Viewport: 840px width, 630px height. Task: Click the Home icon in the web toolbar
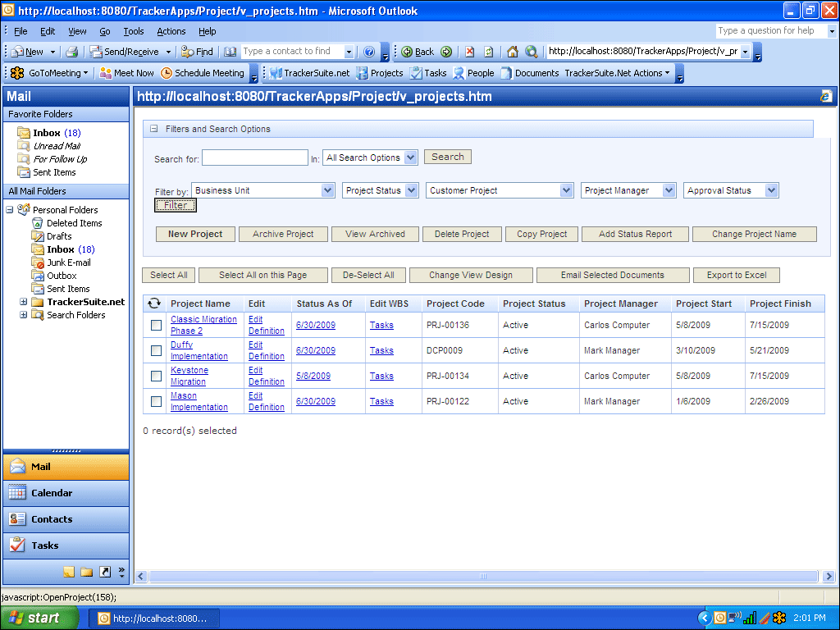(x=513, y=52)
